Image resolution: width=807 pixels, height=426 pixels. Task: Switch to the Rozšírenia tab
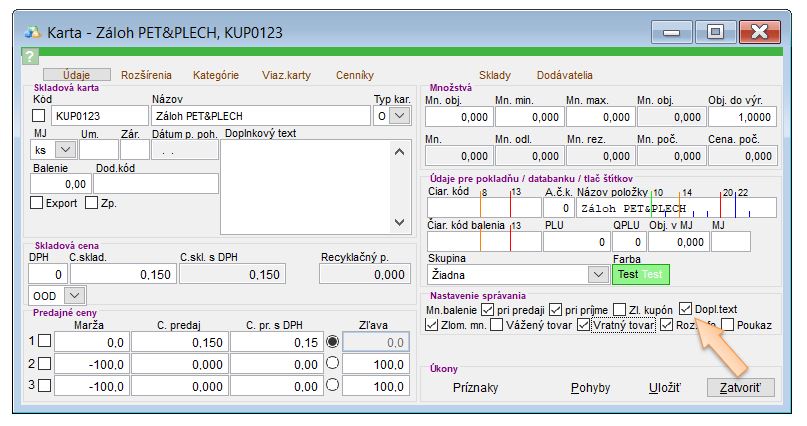(x=146, y=75)
